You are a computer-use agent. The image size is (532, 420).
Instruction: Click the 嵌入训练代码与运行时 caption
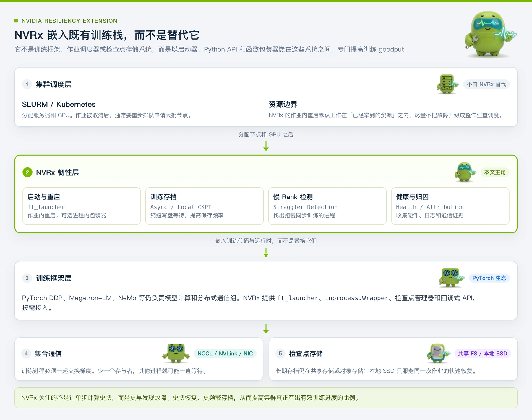pyautogui.click(x=266, y=241)
